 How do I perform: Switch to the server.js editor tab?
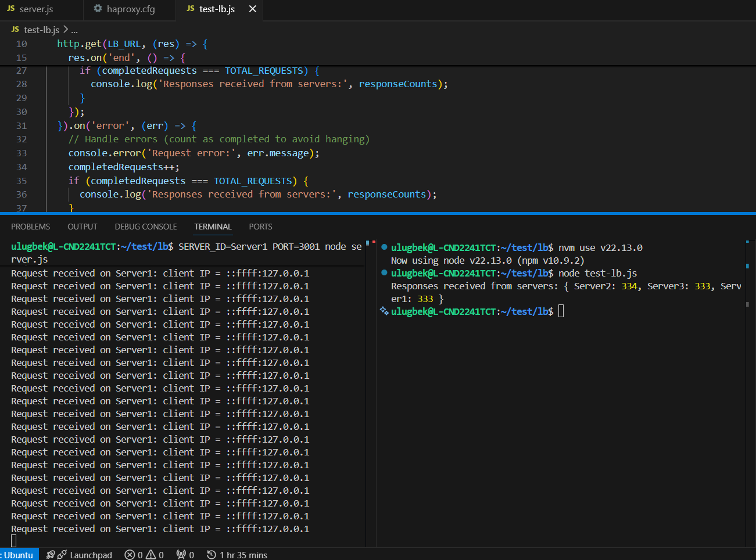coord(37,9)
